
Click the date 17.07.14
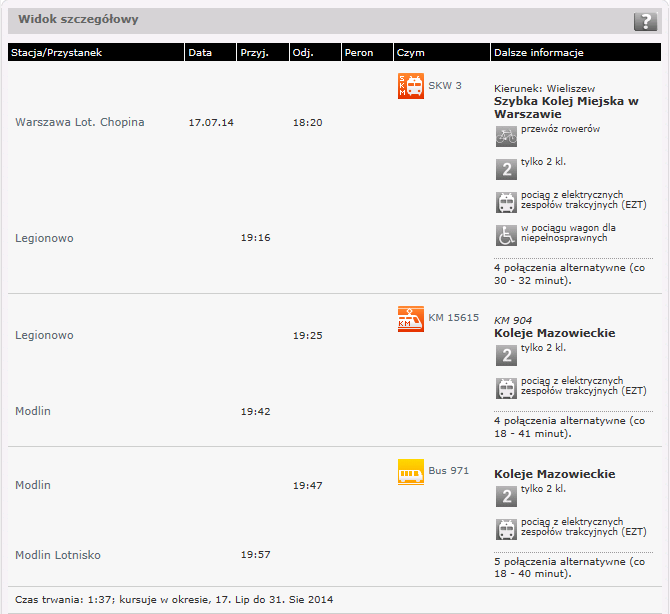point(211,123)
